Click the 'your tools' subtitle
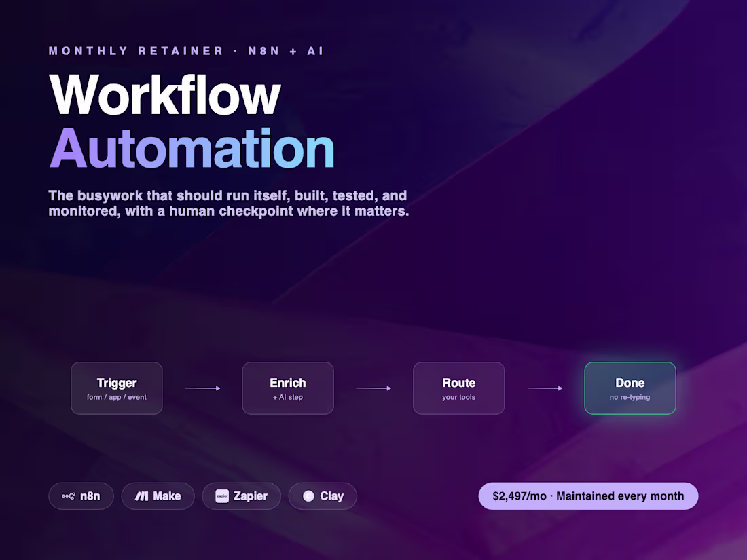 459,397
